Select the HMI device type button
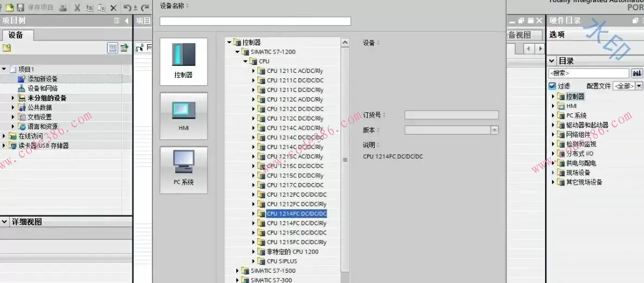 [184, 116]
